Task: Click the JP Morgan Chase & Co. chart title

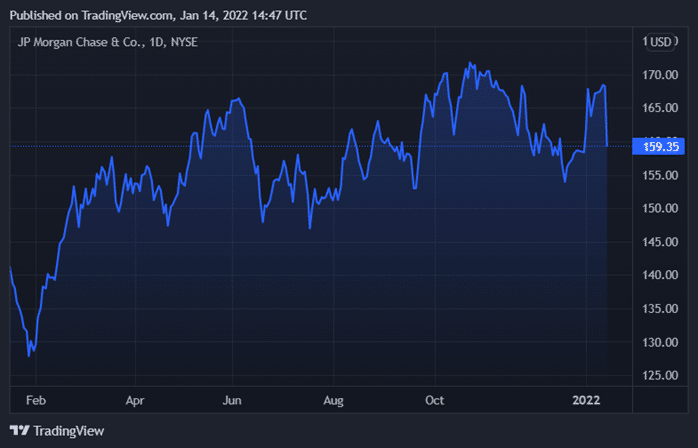Action: tap(108, 42)
